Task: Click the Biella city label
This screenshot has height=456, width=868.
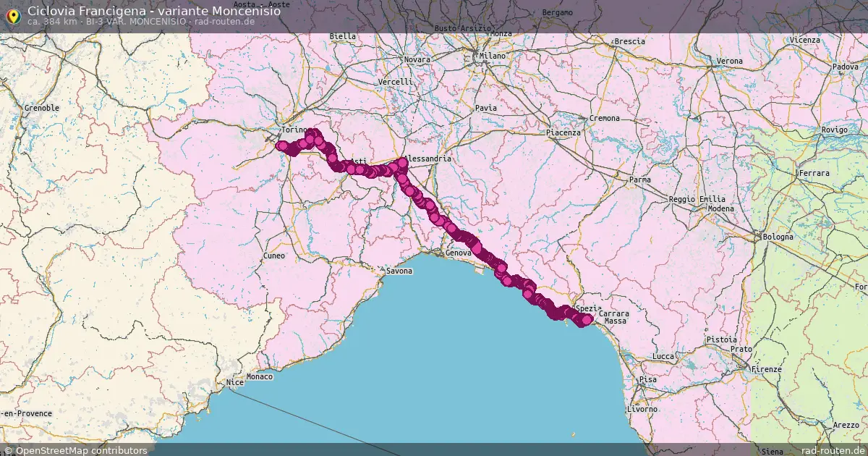Action: tap(343, 36)
